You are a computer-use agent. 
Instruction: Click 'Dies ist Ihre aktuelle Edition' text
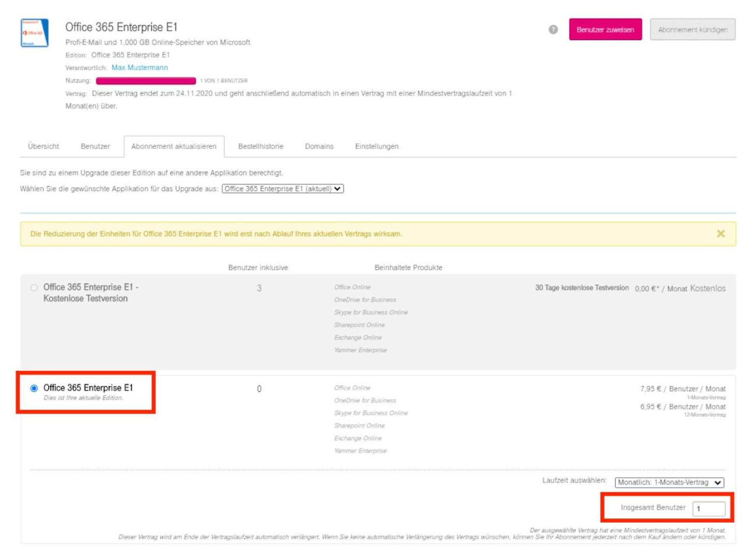click(x=83, y=398)
